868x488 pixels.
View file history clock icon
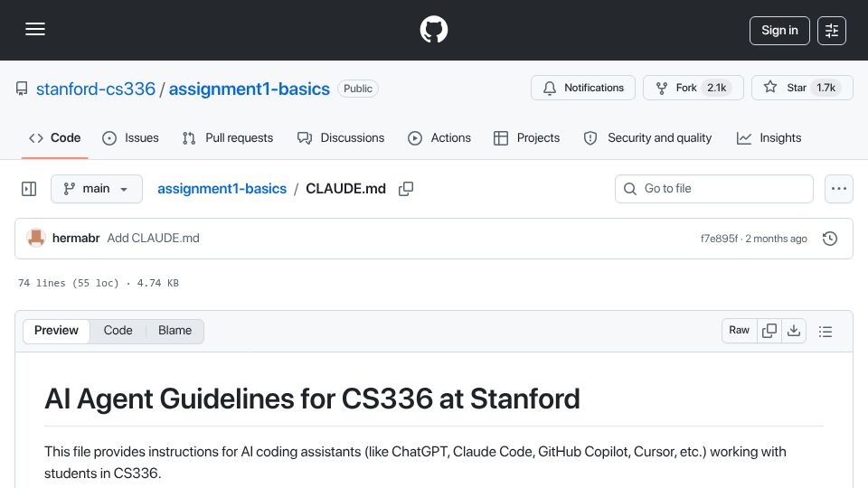click(x=830, y=239)
